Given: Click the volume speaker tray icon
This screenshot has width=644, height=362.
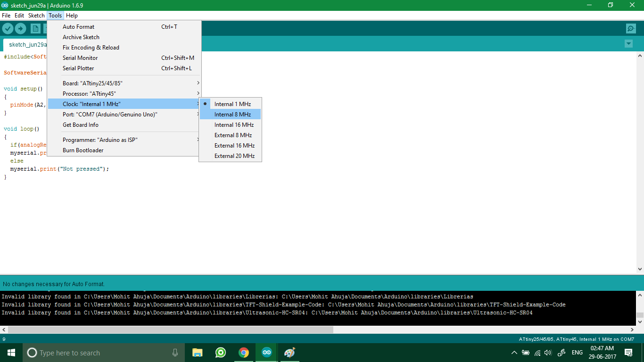Looking at the screenshot, I should point(548,353).
